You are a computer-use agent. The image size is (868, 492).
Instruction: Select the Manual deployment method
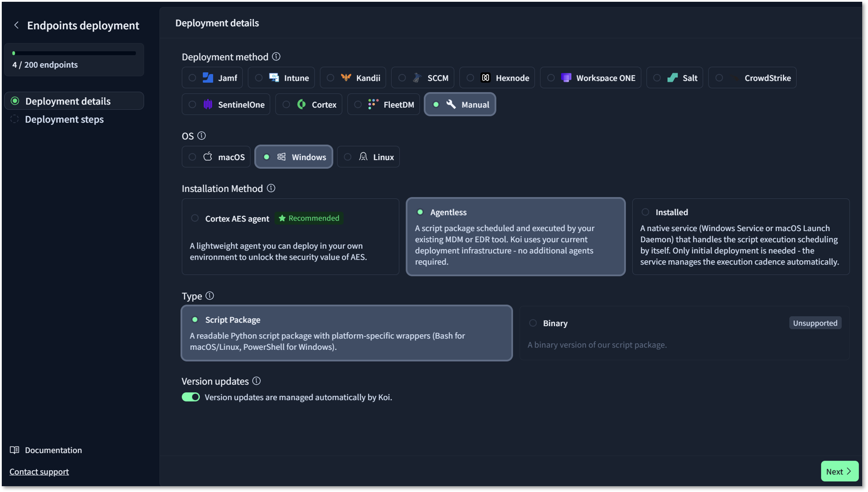(x=460, y=104)
